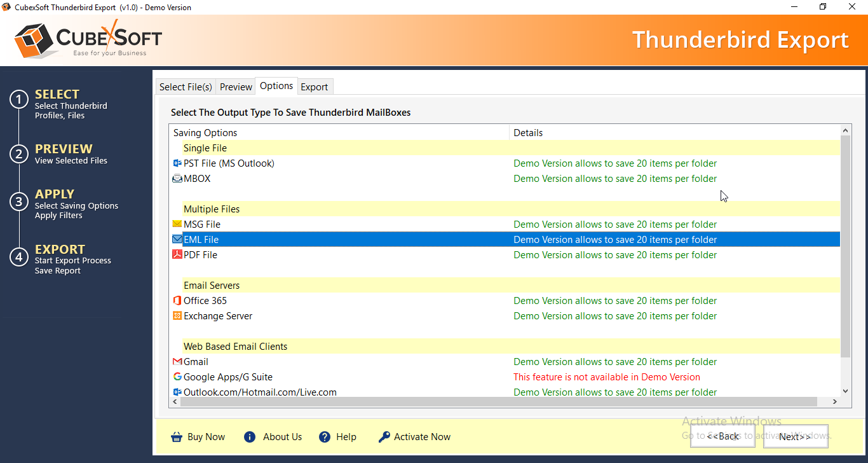Image resolution: width=868 pixels, height=463 pixels.
Task: Click the Saving Options column header
Action: pos(339,132)
